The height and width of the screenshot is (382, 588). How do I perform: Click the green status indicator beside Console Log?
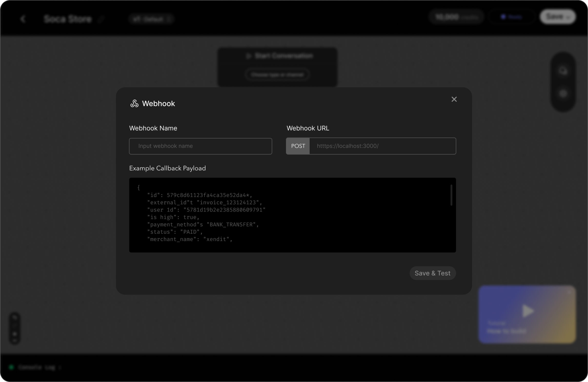tap(11, 367)
